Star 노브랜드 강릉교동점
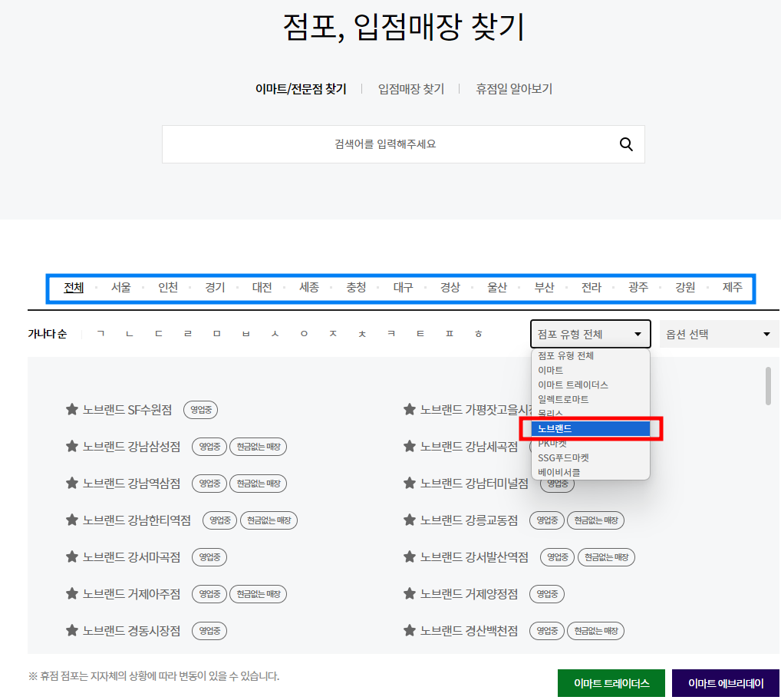Viewport: 781px width, 700px height. [409, 520]
